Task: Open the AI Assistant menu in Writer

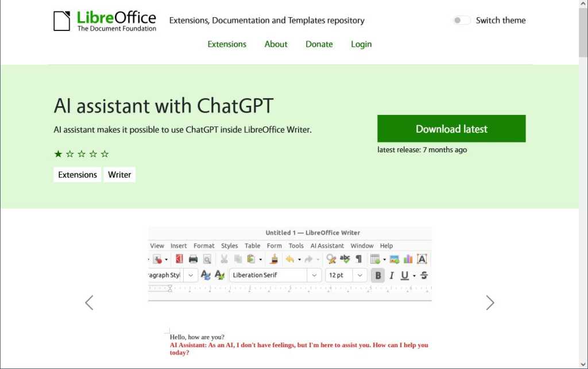Action: coord(327,245)
